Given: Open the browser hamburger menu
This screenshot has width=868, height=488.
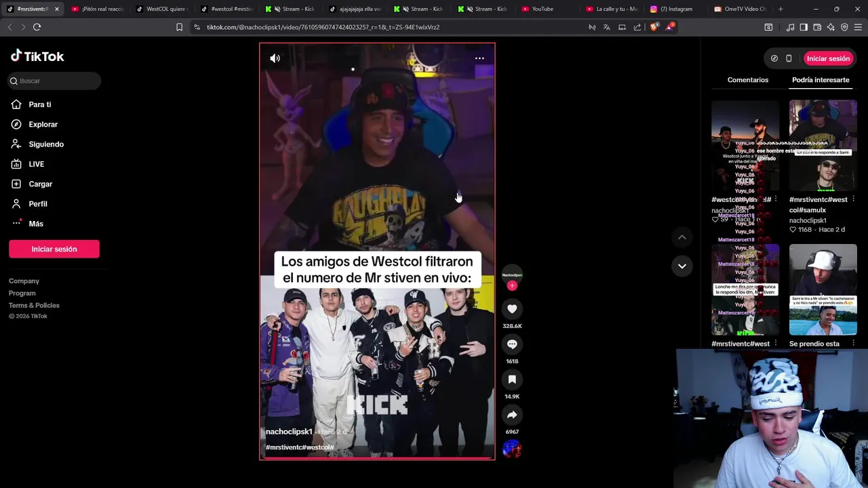Looking at the screenshot, I should tap(858, 27).
